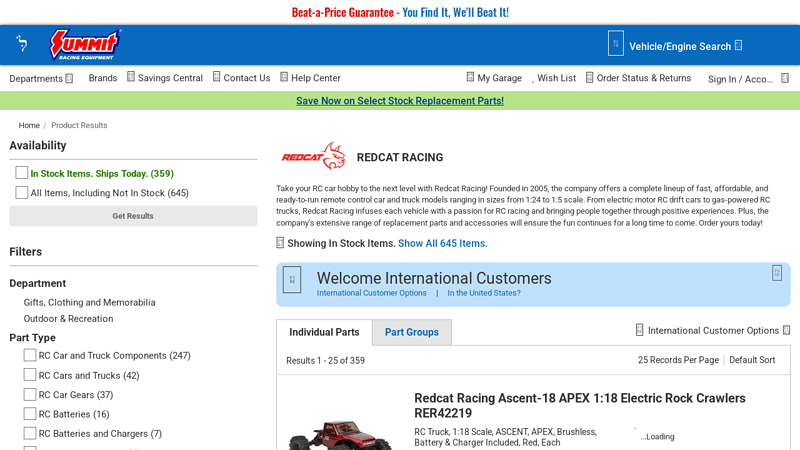Click In the United States? link
800x450 pixels.
(x=484, y=293)
